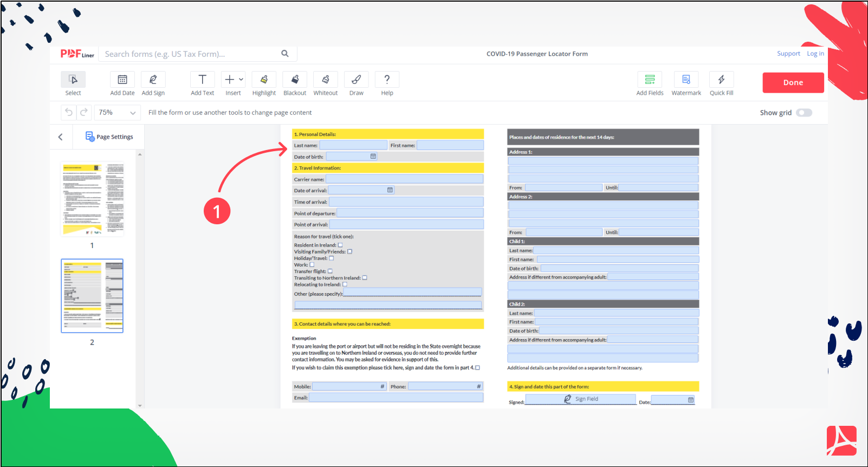Open Page Settings

109,137
